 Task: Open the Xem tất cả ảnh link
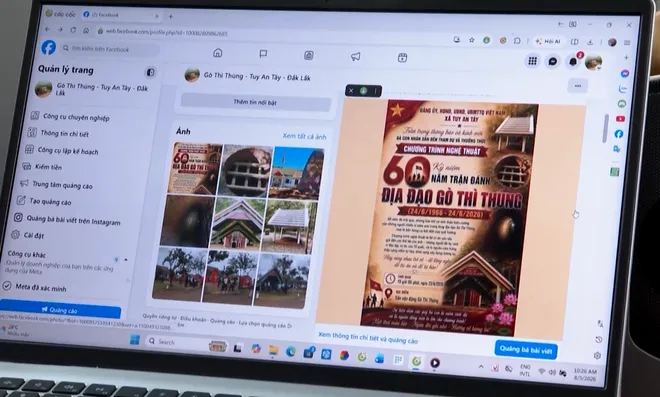[x=304, y=136]
